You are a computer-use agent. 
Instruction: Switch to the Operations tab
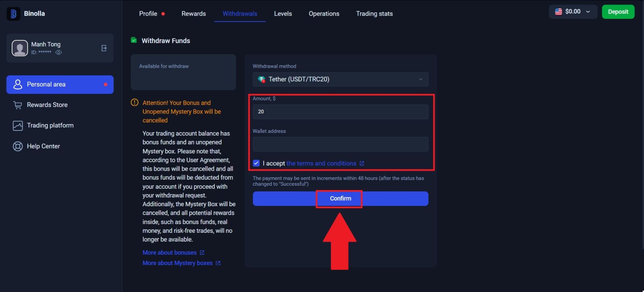[324, 14]
